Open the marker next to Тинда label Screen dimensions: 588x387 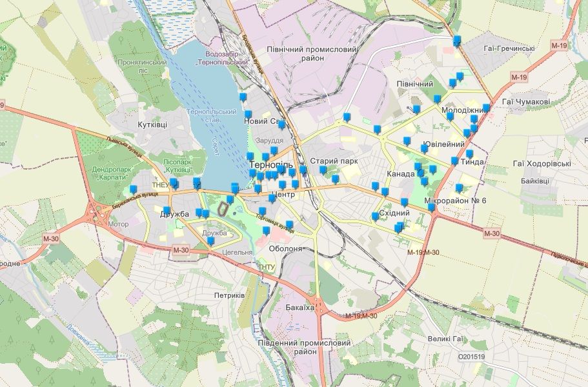(470, 154)
